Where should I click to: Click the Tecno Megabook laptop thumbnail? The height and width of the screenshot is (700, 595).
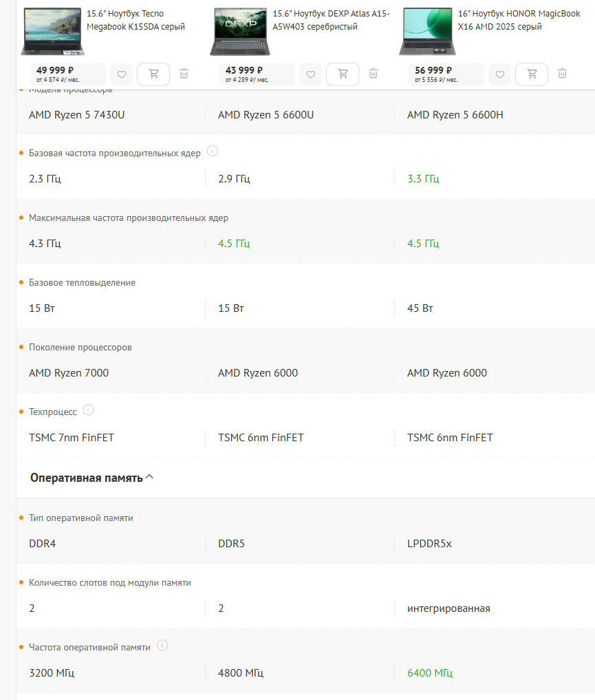click(53, 31)
